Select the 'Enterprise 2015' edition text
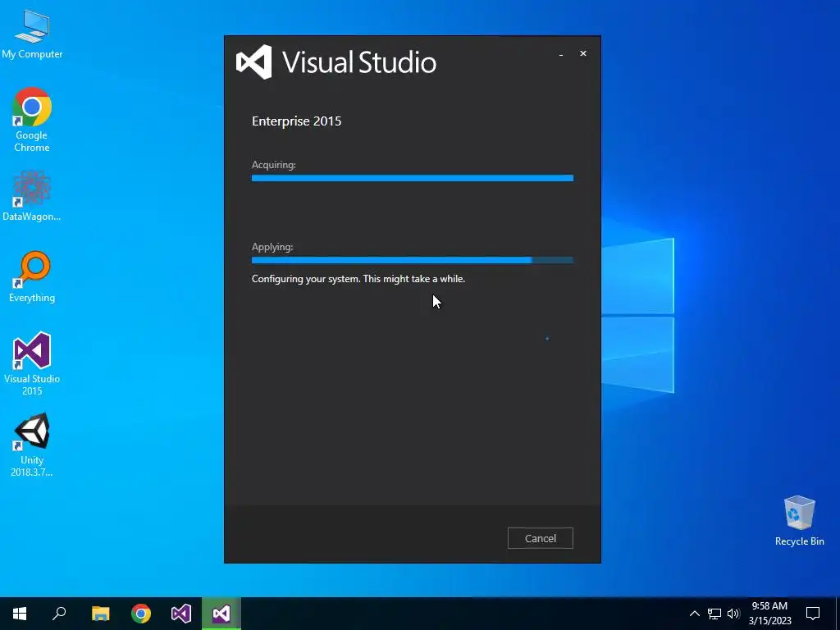The height and width of the screenshot is (630, 840). [296, 121]
